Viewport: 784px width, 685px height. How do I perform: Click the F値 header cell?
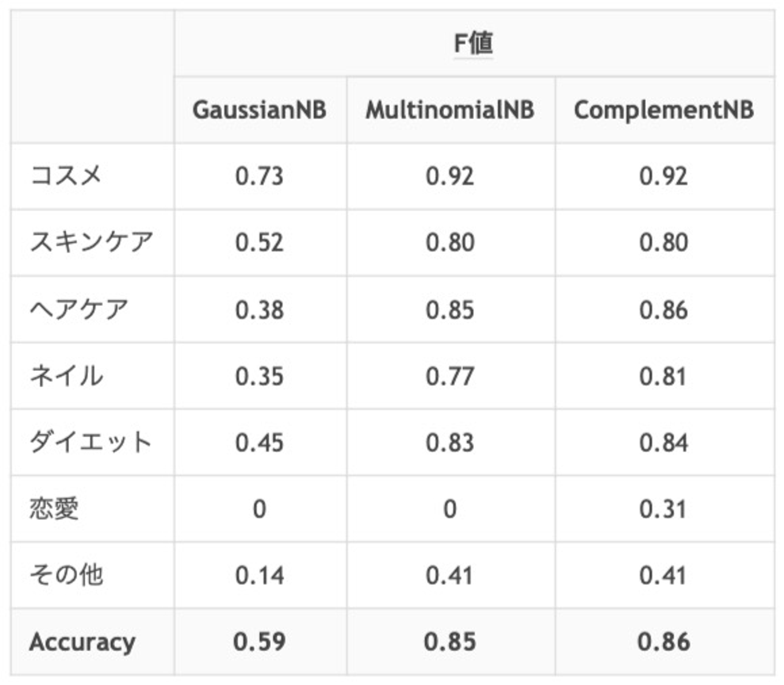click(x=473, y=43)
